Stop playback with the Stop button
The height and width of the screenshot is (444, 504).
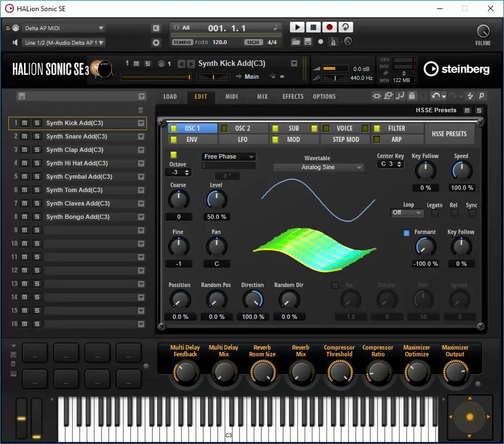coord(313,27)
